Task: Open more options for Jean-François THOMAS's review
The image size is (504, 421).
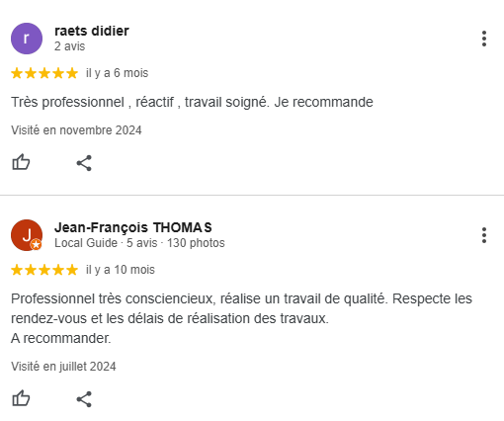Action: 484,235
